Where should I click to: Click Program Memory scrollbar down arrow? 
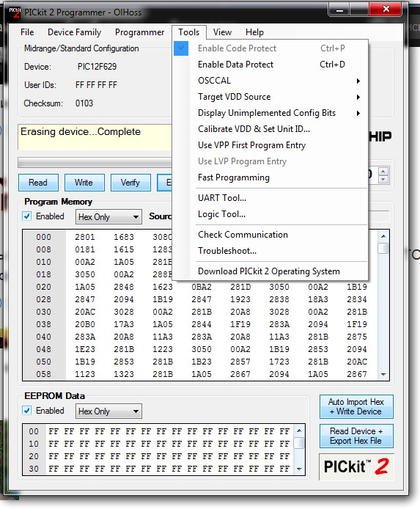pyautogui.click(x=383, y=375)
